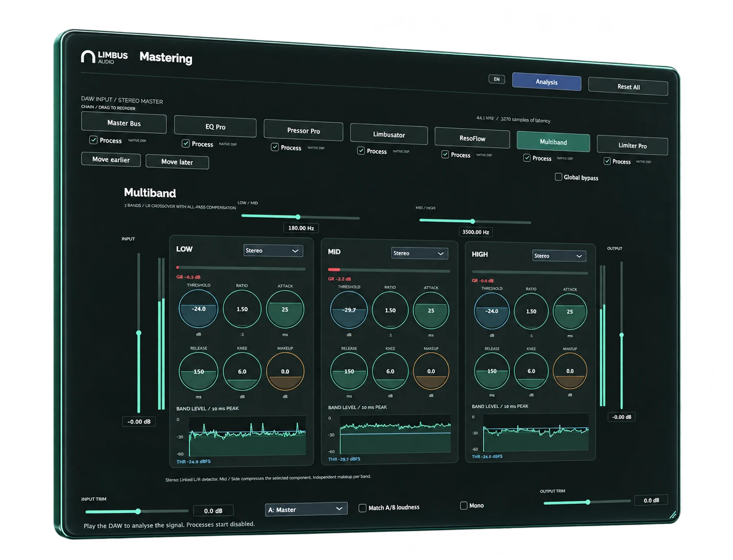Select the Limiter Pro module tab
The height and width of the screenshot is (560, 733).
click(632, 146)
